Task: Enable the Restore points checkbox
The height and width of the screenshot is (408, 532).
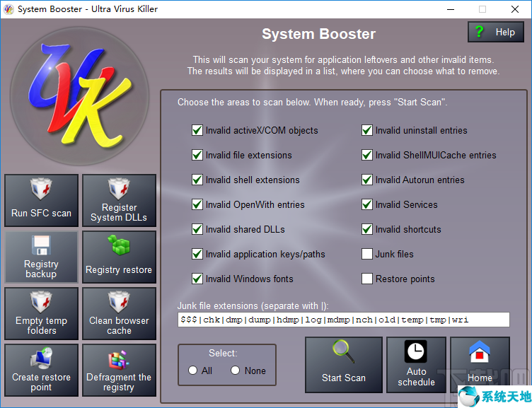Action: tap(367, 279)
